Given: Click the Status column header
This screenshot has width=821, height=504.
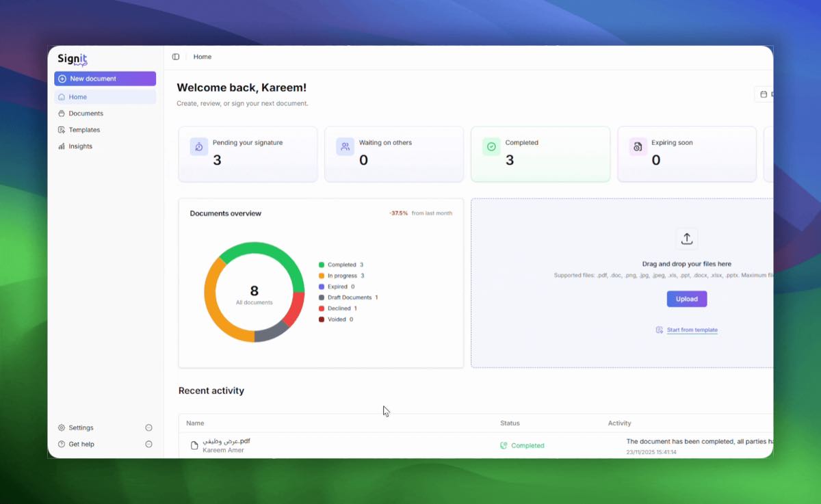Looking at the screenshot, I should [x=510, y=423].
